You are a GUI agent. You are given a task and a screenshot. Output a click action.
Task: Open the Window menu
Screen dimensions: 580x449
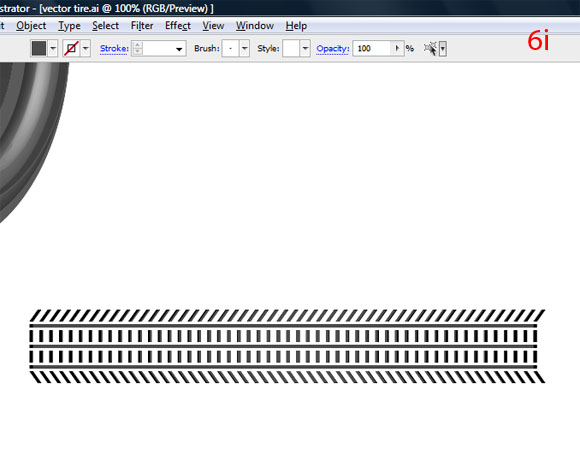click(x=255, y=26)
